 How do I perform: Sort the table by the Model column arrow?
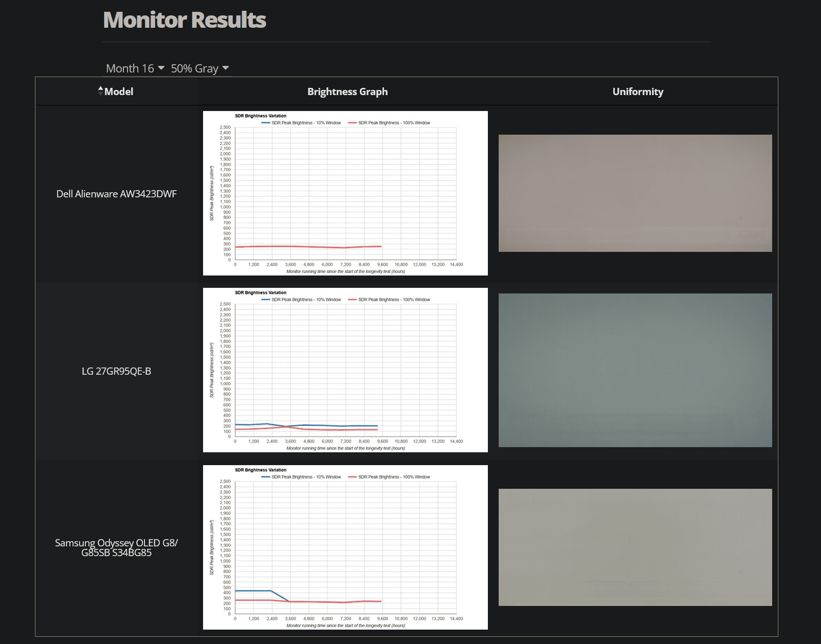(101, 91)
